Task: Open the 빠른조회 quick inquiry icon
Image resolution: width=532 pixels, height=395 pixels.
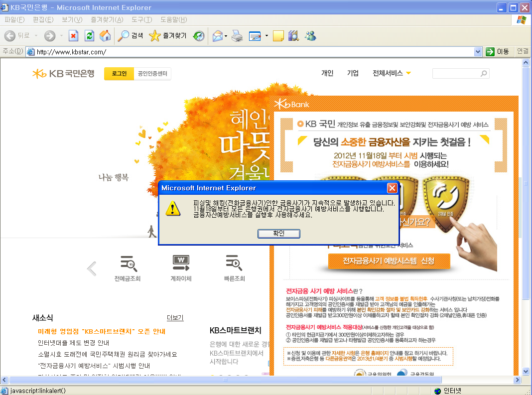Action: click(234, 263)
